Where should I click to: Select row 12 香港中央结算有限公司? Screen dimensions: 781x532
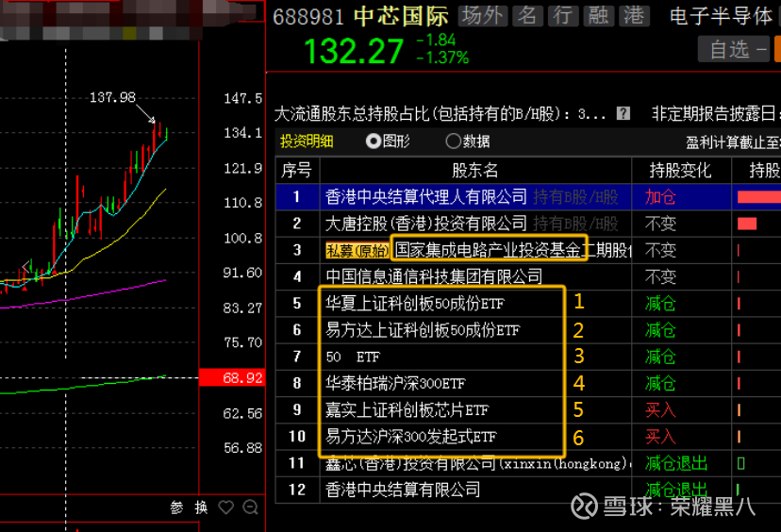[528, 490]
